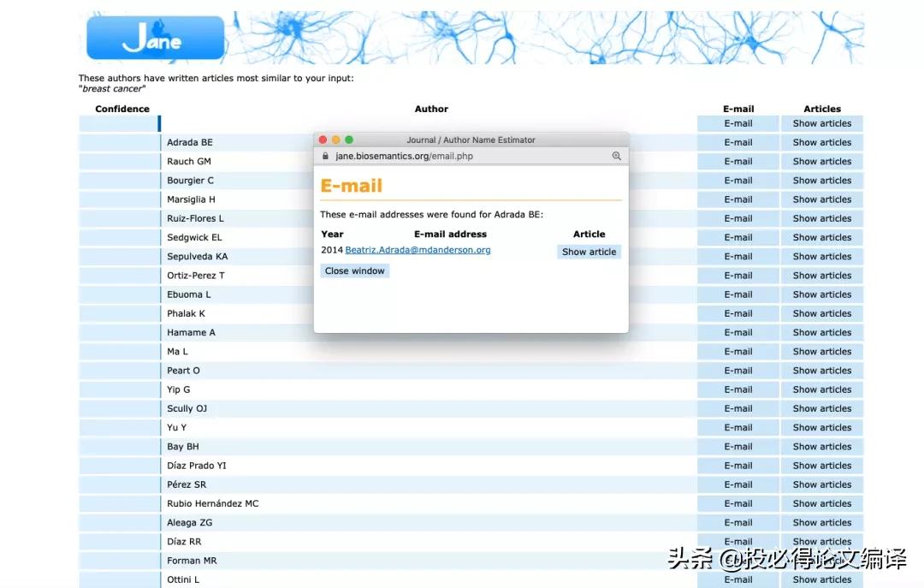924x588 pixels.
Task: Show articles for Scully OJ
Action: pos(822,409)
